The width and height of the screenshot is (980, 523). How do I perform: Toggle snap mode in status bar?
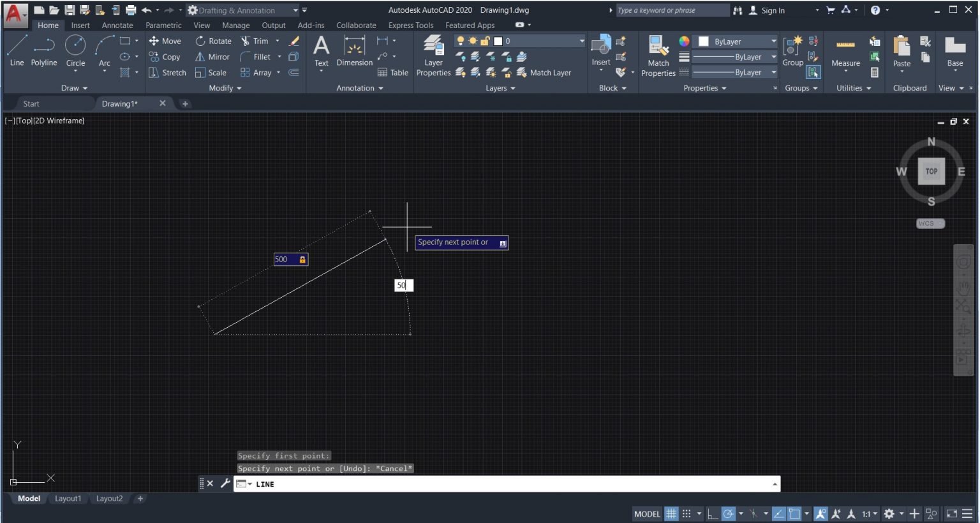[x=687, y=513]
